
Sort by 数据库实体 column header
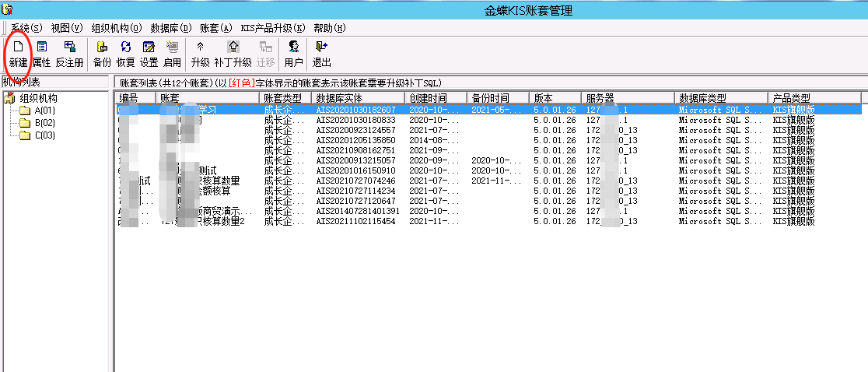point(359,98)
